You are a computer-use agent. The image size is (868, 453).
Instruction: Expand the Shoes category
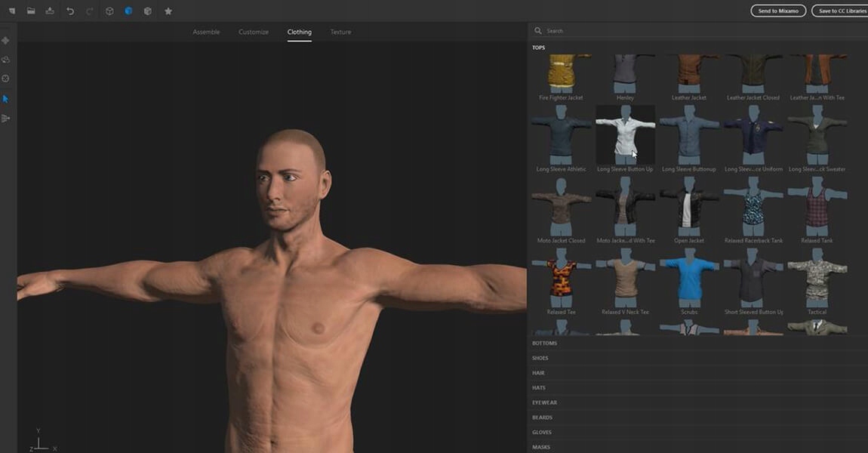point(540,358)
